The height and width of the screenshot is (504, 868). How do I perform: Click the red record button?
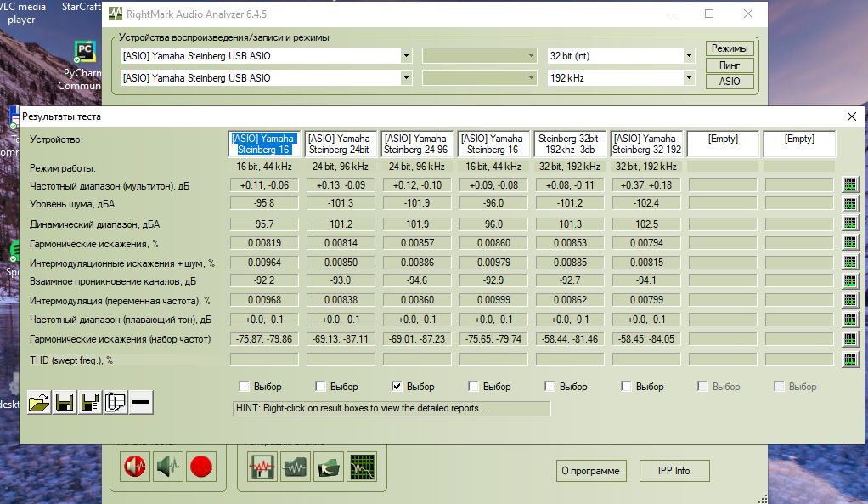coord(201,467)
